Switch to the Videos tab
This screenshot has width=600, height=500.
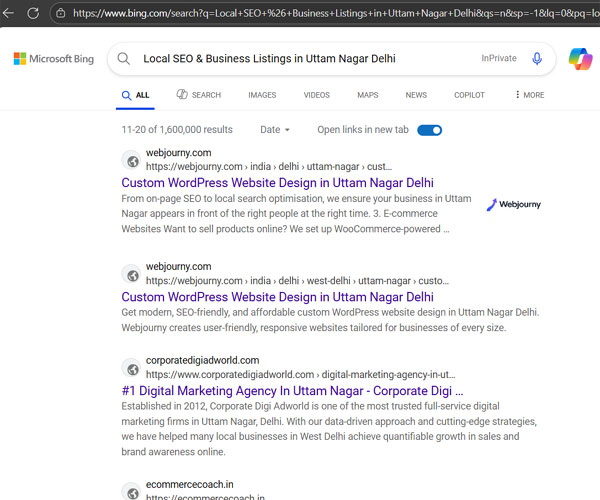coord(316,95)
